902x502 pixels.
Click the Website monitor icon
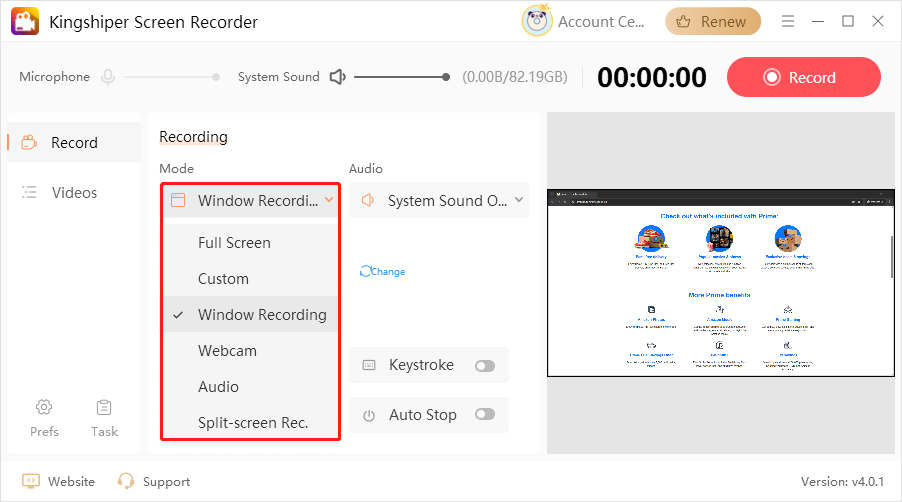[x=31, y=481]
